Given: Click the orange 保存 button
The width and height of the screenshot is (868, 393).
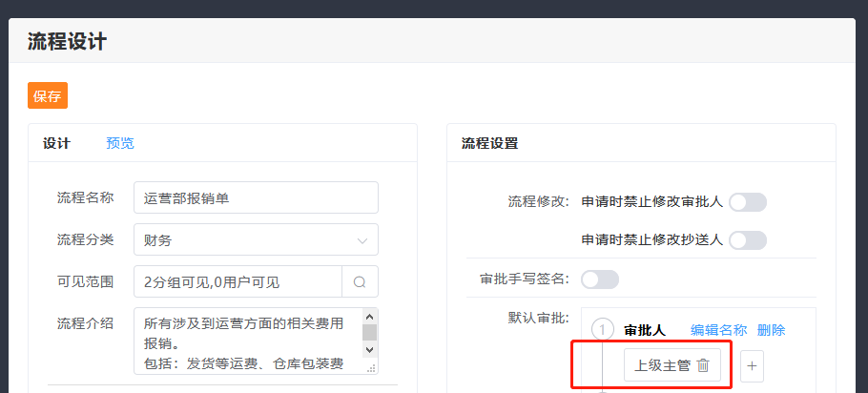Looking at the screenshot, I should [48, 96].
